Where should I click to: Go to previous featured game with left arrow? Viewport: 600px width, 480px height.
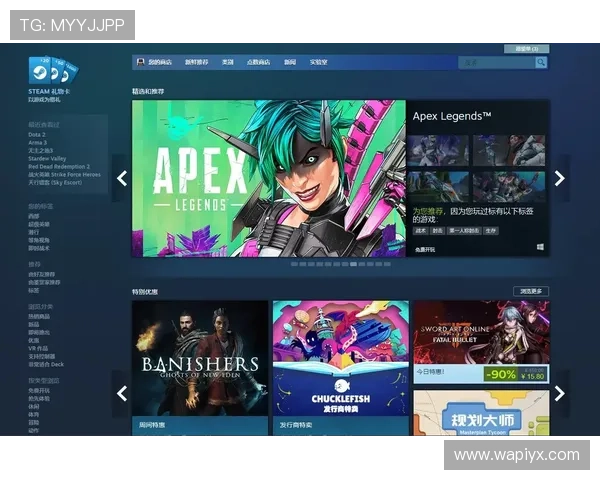122,178
